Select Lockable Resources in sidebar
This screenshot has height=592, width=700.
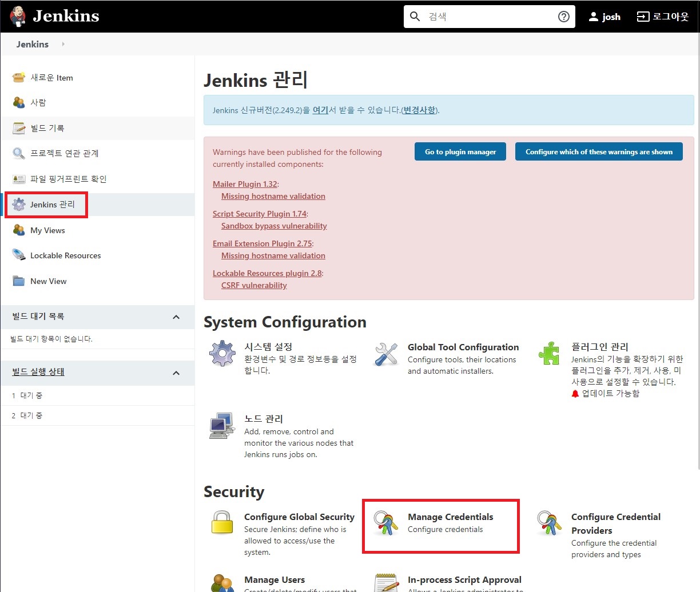point(66,255)
